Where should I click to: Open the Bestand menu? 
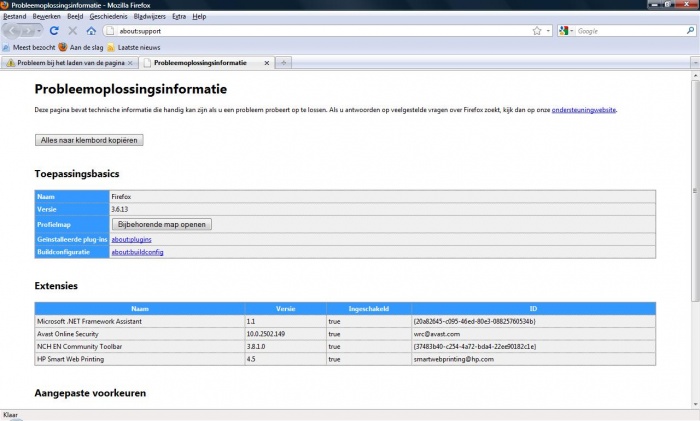[15, 17]
